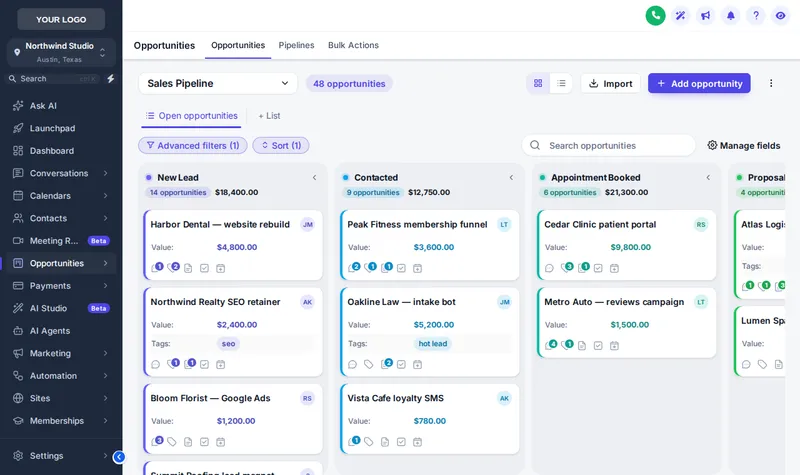Viewport: 800px width, 475px height.
Task: Add a new smart list with + List
Action: (x=269, y=116)
